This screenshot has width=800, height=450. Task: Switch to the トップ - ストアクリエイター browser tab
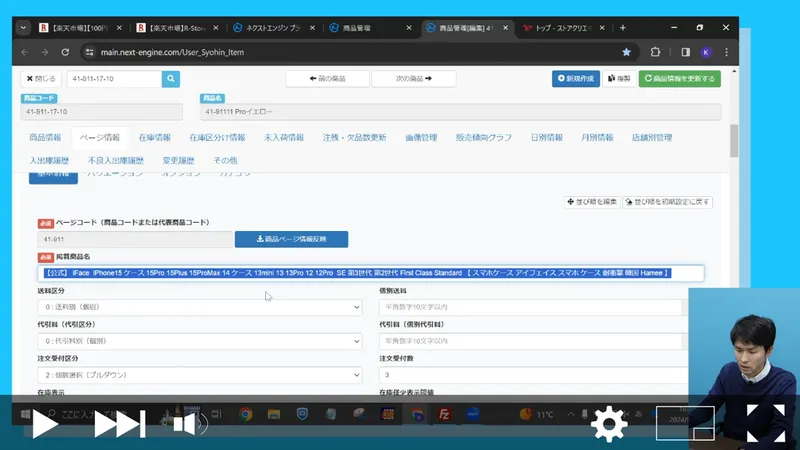coord(563,28)
